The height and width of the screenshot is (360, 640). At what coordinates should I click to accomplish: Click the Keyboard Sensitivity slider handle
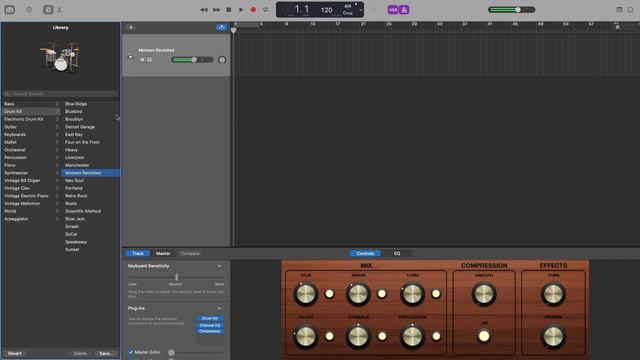click(x=176, y=277)
